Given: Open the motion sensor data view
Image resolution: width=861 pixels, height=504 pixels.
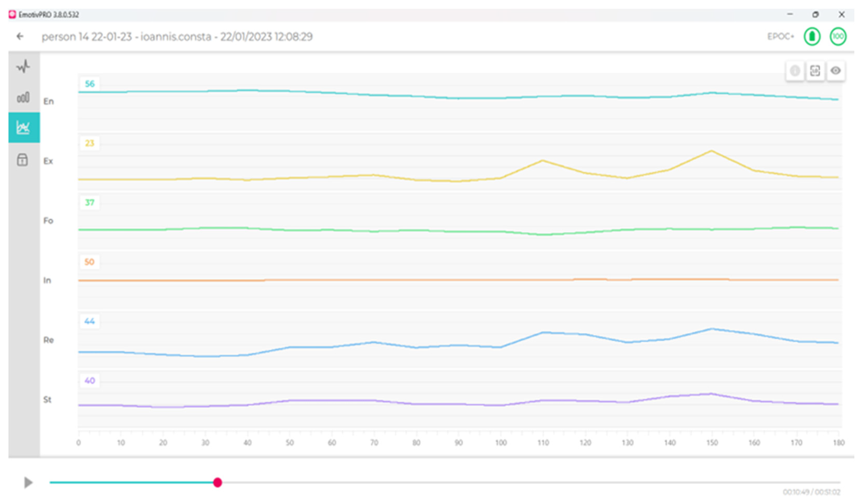Looking at the screenshot, I should [x=23, y=160].
